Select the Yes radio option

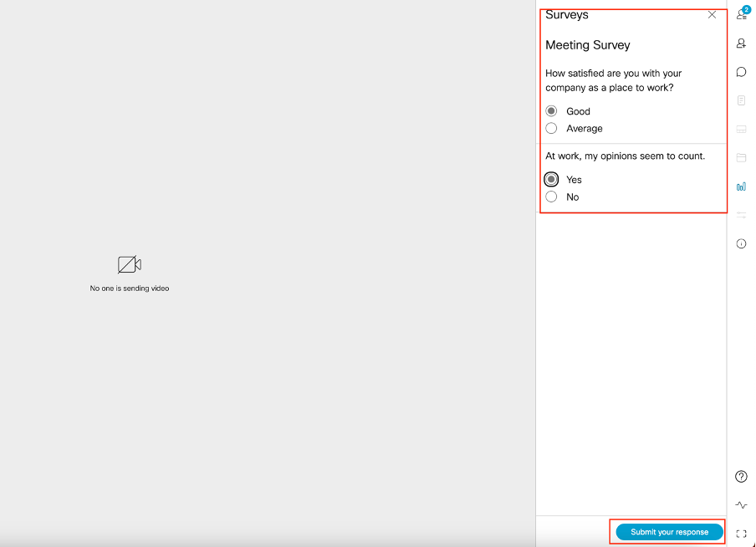point(552,180)
